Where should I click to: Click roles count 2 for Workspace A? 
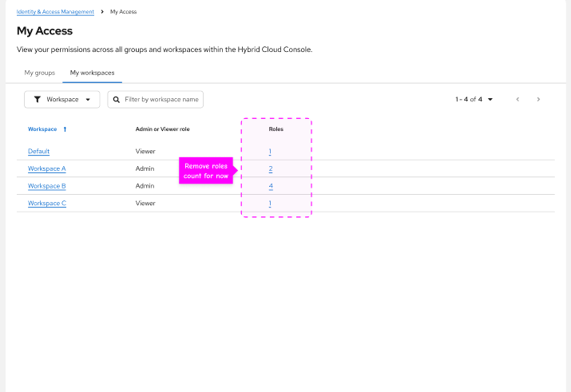click(x=271, y=168)
